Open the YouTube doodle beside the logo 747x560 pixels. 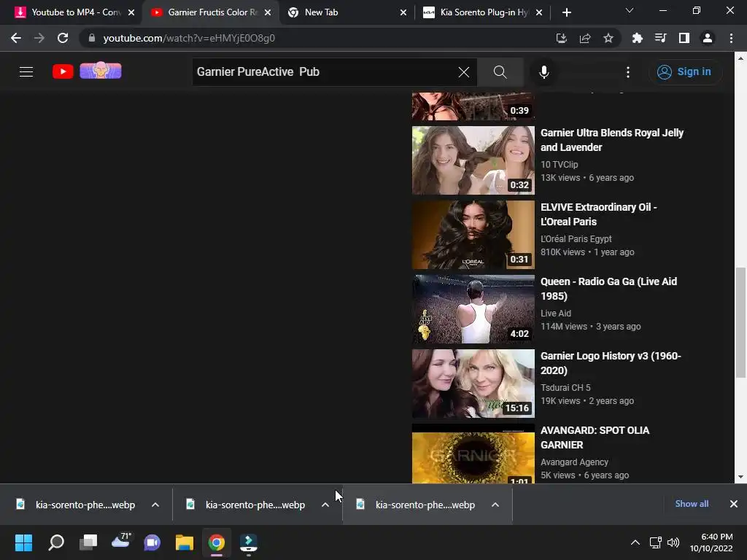(101, 71)
